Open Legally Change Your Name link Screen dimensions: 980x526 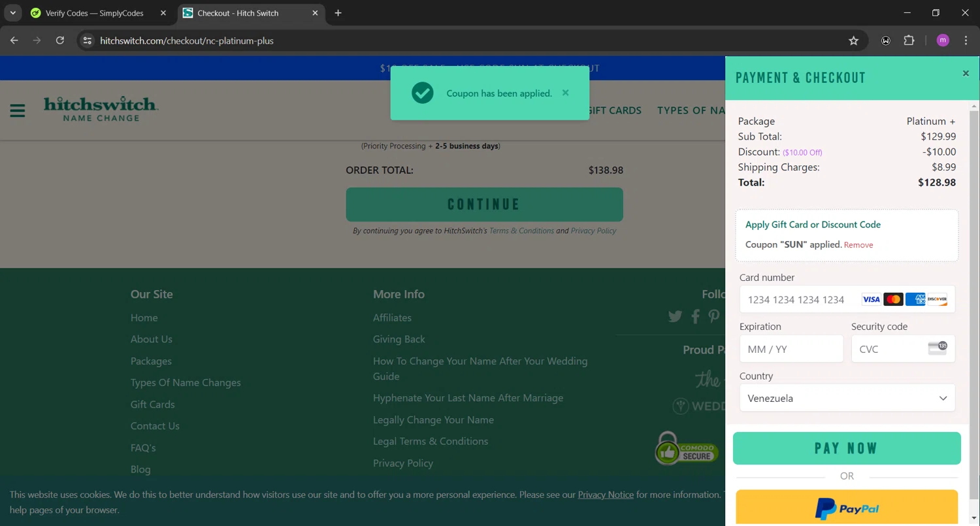coord(433,419)
